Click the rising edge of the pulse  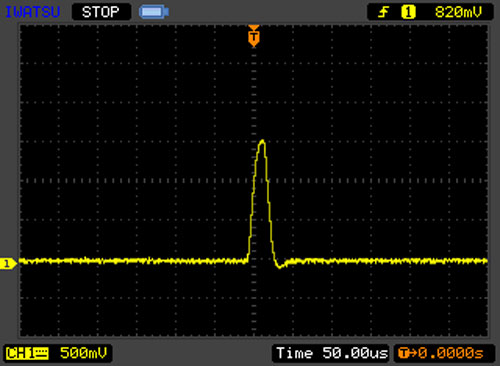tap(253, 200)
